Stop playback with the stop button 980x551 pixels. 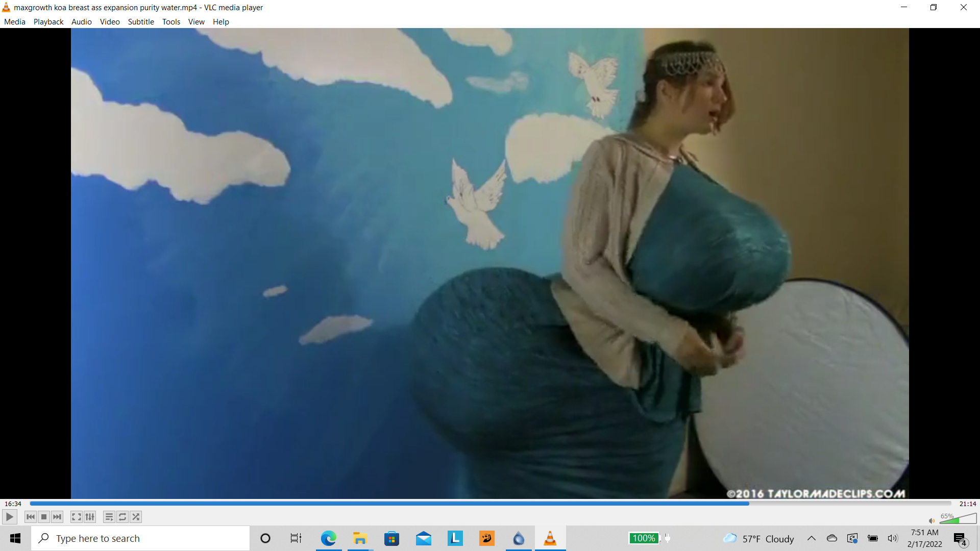click(x=44, y=517)
